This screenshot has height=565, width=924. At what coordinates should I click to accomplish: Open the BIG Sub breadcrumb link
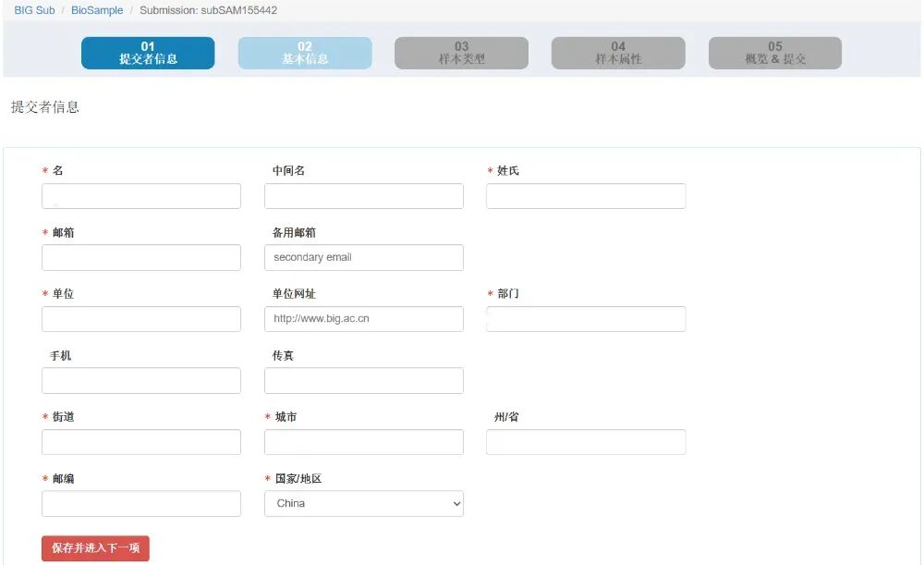[33, 10]
